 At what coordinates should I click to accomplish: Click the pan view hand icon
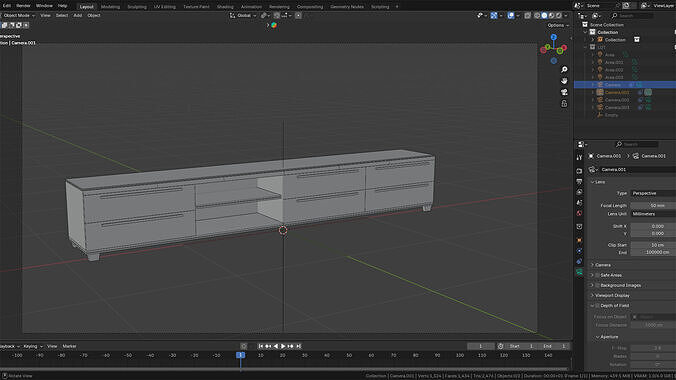pos(564,81)
